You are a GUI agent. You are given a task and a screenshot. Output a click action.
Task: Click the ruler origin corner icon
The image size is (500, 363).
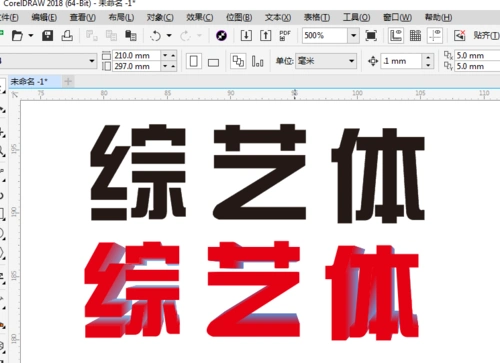point(15,95)
